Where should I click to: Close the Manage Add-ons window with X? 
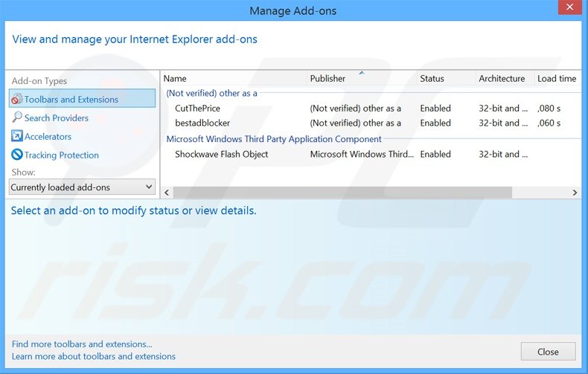tap(569, 7)
